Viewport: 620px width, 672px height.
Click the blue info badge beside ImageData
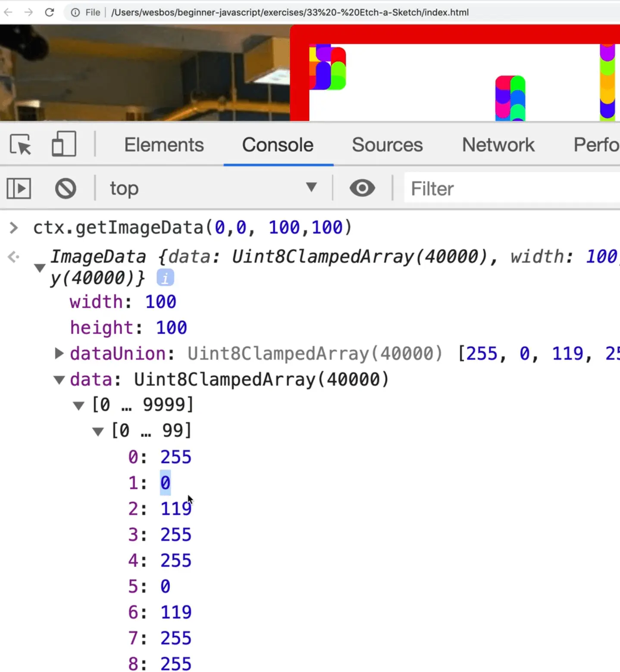[x=165, y=277]
